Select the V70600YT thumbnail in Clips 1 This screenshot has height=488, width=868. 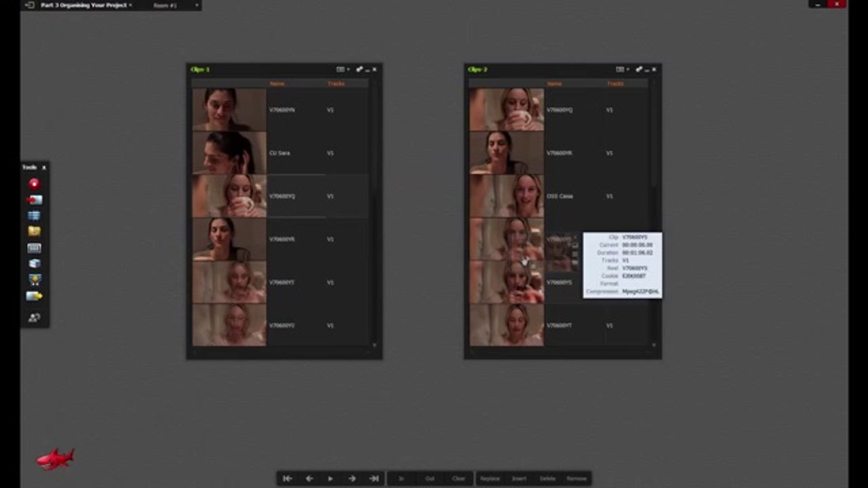(x=229, y=282)
